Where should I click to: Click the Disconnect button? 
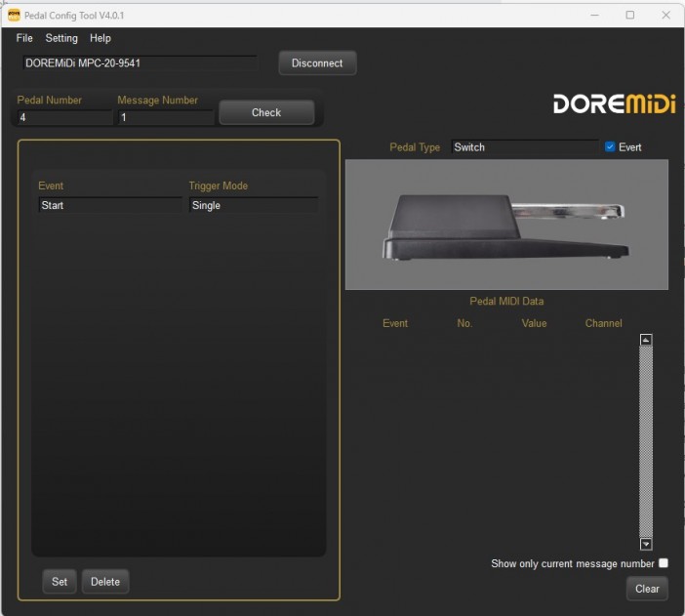coord(317,62)
